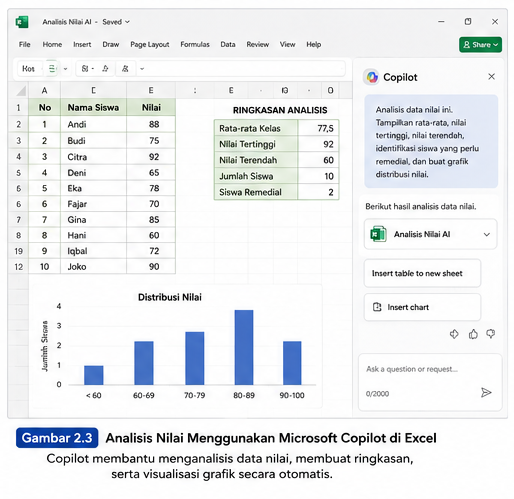514x499 pixels.
Task: Click the name box in toolbar
Action: pos(30,69)
